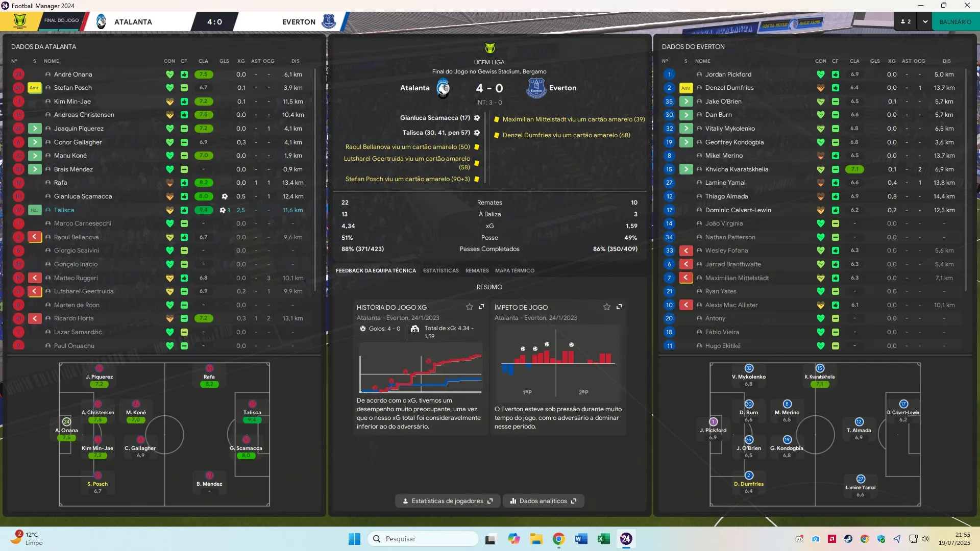Click the substitution-off arrow for Raoul Bellanova
Screen dimensions: 980x551
click(35, 237)
